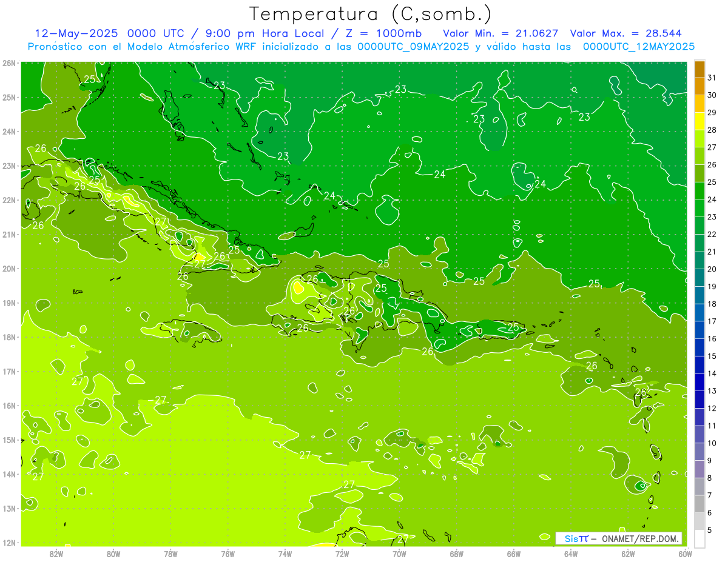Click the 14N latitude axis label
Screen dimensions: 728x562
(x=8, y=474)
